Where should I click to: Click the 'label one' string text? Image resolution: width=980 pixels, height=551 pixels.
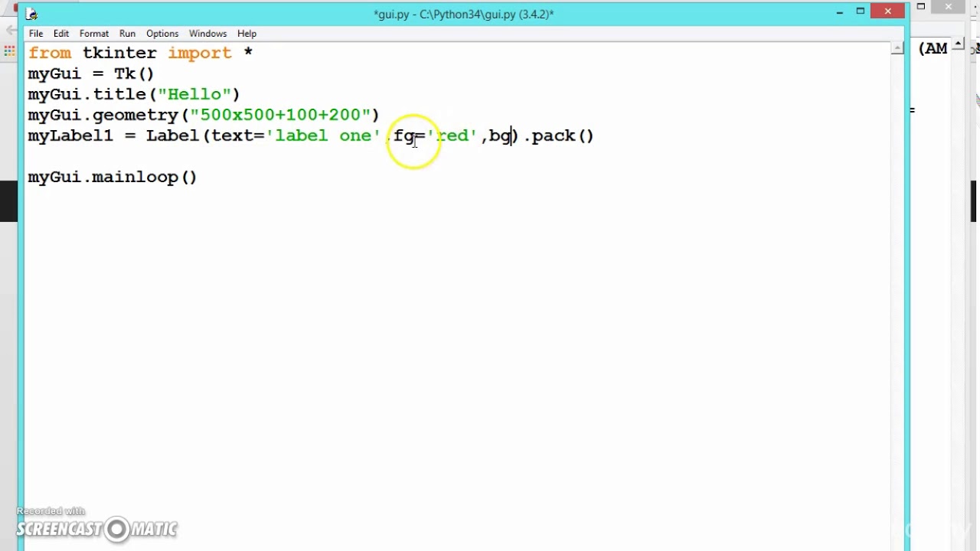(x=322, y=135)
